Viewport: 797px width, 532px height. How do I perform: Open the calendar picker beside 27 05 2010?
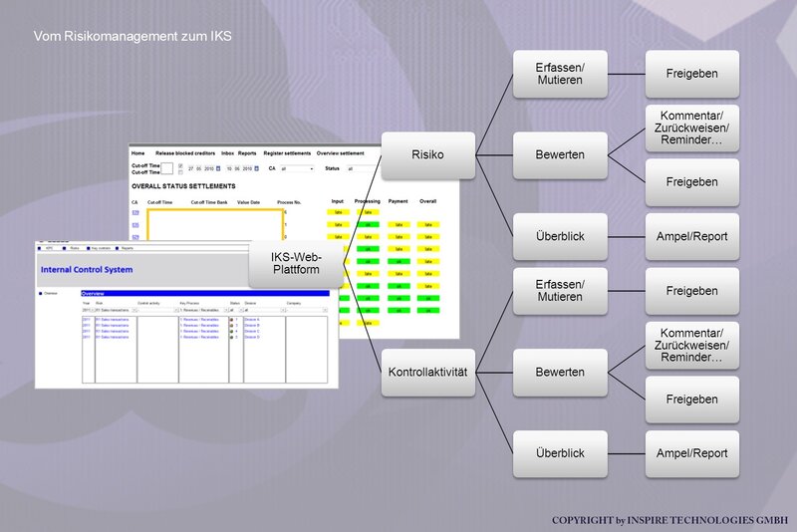pos(218,168)
